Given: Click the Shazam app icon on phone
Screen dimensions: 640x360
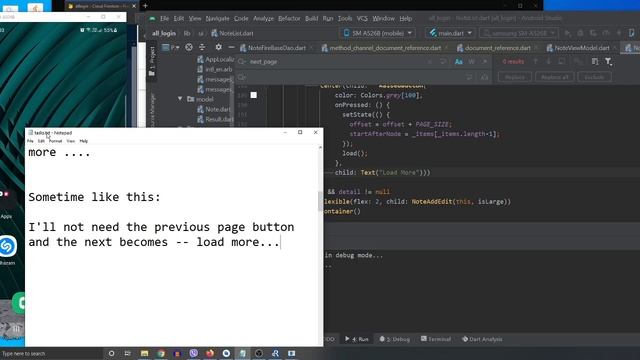Looking at the screenshot, I should [x=7, y=247].
